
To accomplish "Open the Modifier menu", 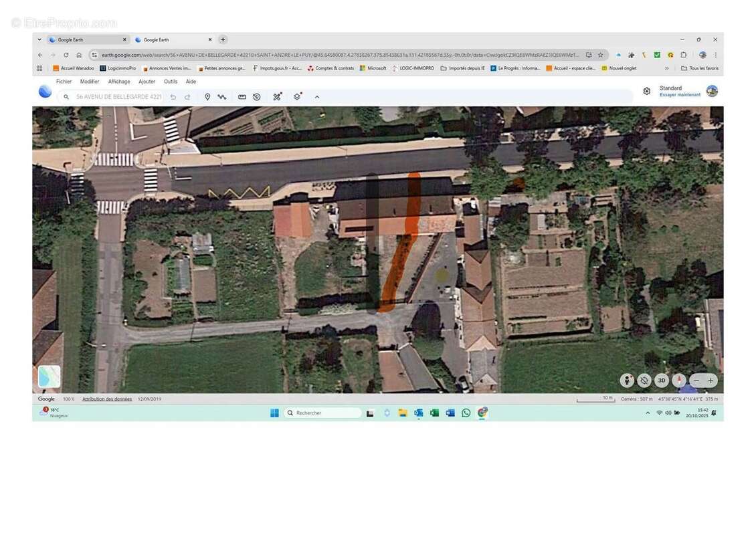I will click(90, 82).
